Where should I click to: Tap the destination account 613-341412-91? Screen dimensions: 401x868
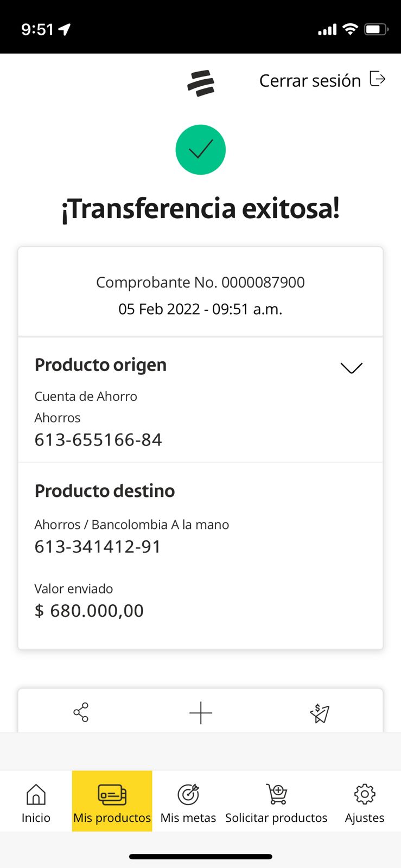98,546
